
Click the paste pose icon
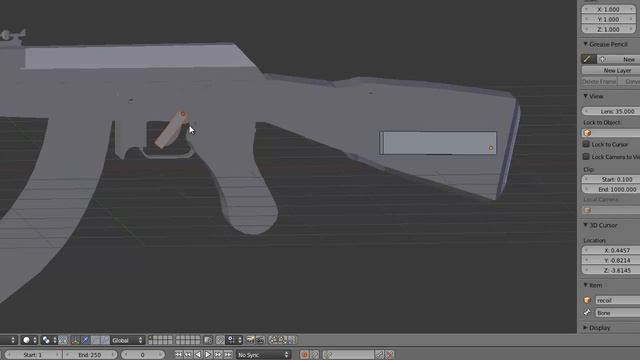282,340
